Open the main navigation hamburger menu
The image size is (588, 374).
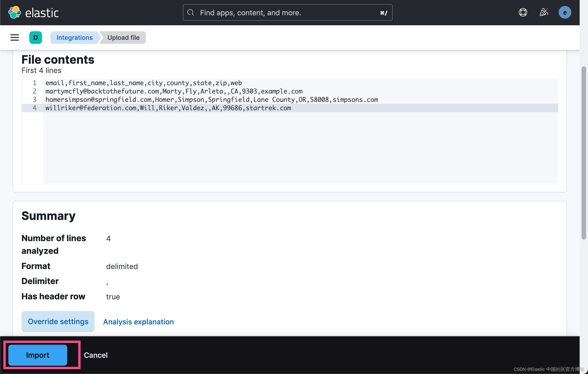(14, 37)
